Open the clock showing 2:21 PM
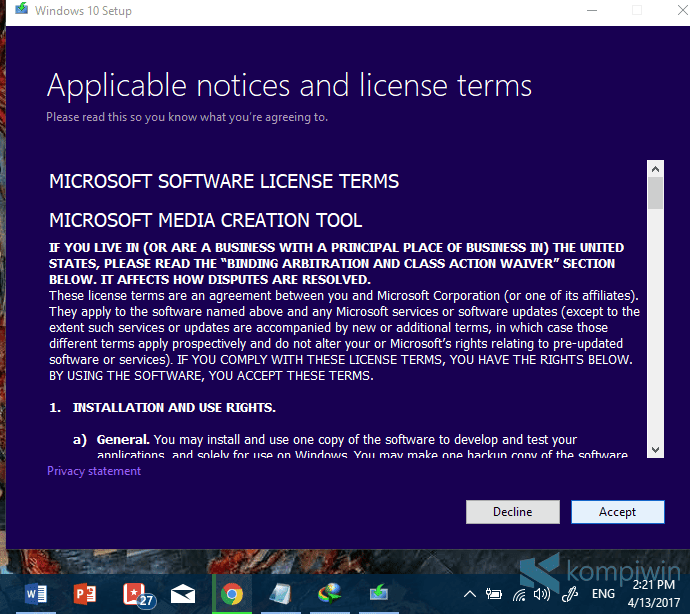Image resolution: width=690 pixels, height=614 pixels. 653,593
